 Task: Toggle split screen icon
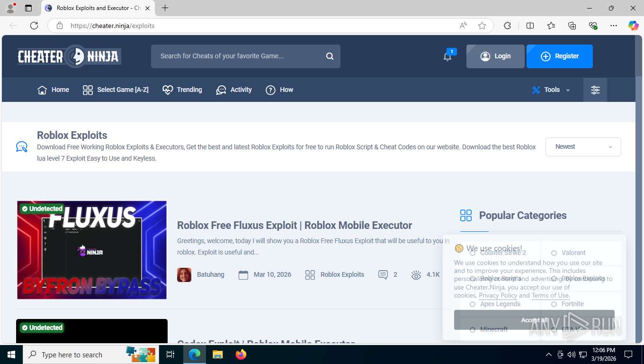[530, 26]
